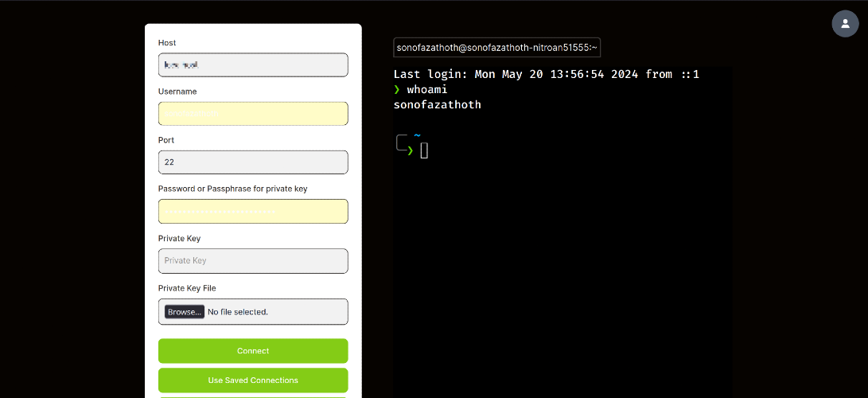Click the 'Last login' line in terminal
This screenshot has height=398, width=868.
tap(547, 74)
